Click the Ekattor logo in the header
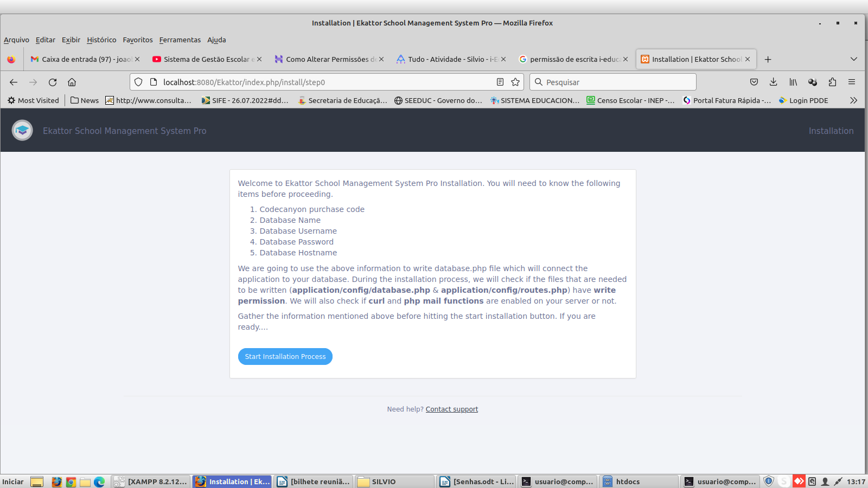This screenshot has width=868, height=488. tap(22, 130)
